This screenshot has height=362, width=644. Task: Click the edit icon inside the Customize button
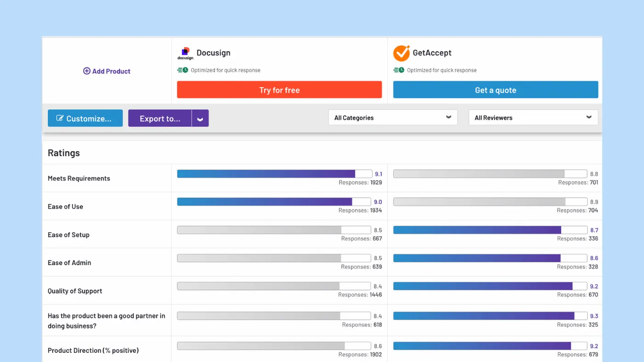[61, 118]
